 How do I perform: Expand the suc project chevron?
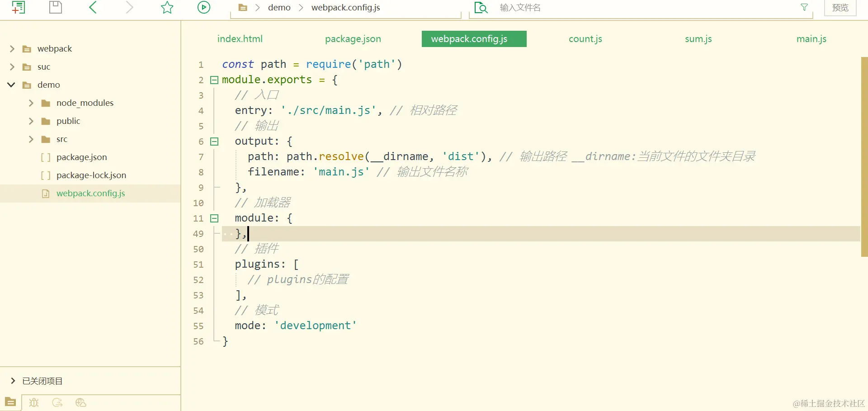[x=12, y=66]
